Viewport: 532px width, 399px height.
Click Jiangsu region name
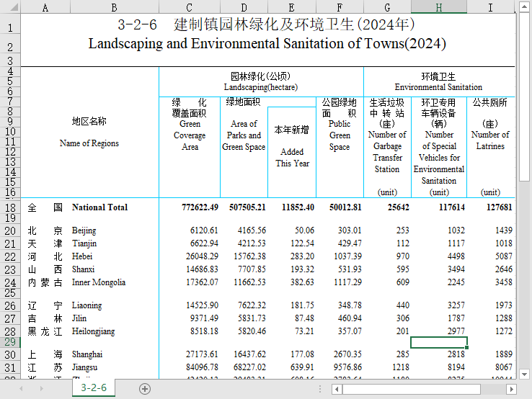(84, 367)
